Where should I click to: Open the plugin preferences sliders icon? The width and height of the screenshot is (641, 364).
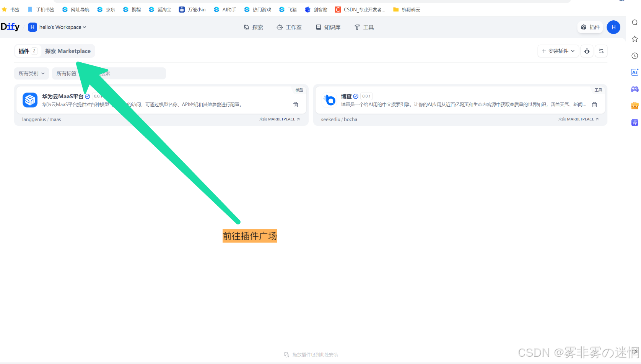coord(601,51)
